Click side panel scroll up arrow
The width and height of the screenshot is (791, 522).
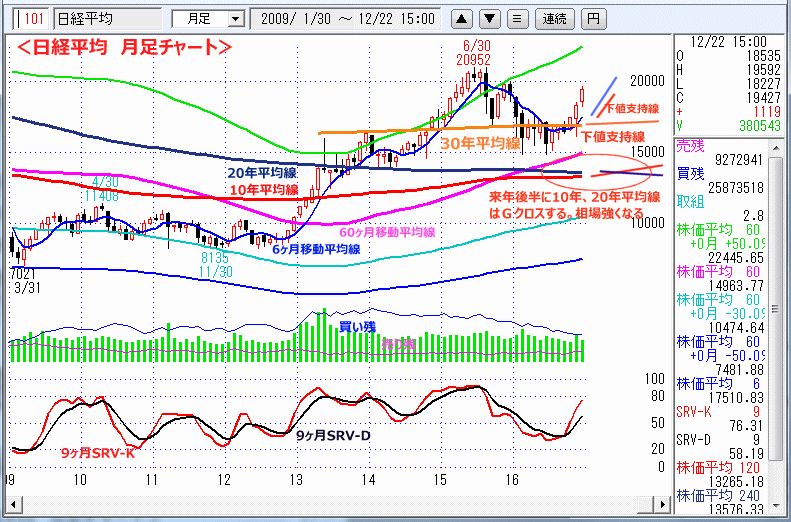pos(775,146)
